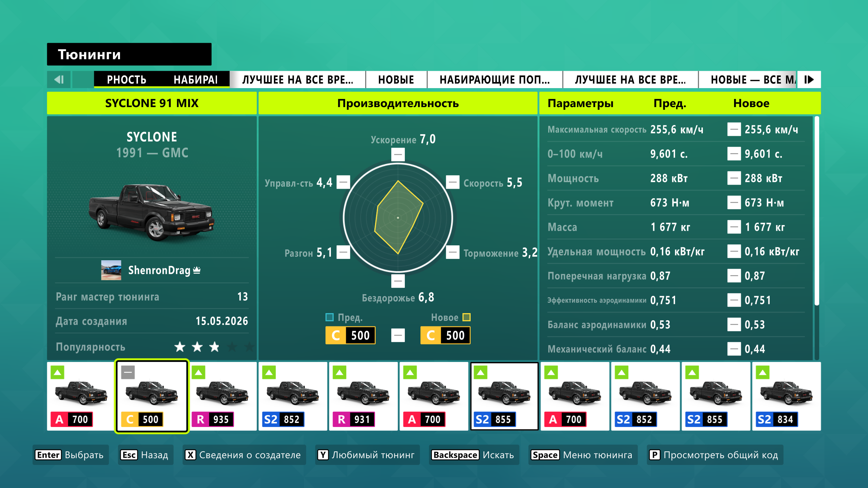The height and width of the screenshot is (488, 868).
Task: Select the R 931 Syclone tune thumbnail
Action: (363, 396)
